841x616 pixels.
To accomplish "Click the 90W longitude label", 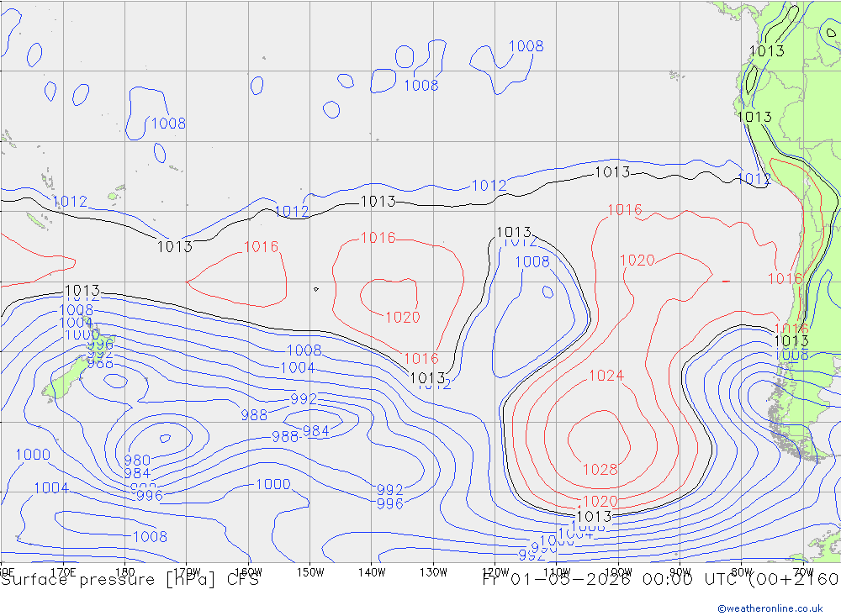I will pyautogui.click(x=680, y=572).
